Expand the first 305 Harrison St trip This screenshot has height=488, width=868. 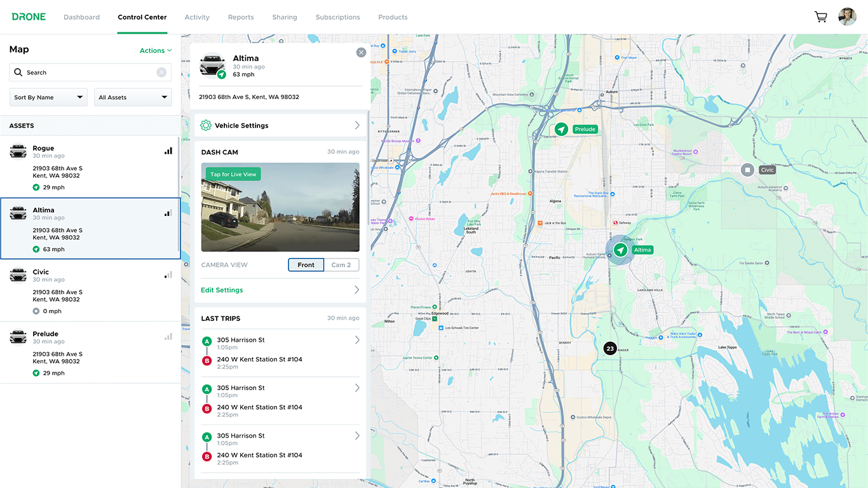(x=356, y=340)
